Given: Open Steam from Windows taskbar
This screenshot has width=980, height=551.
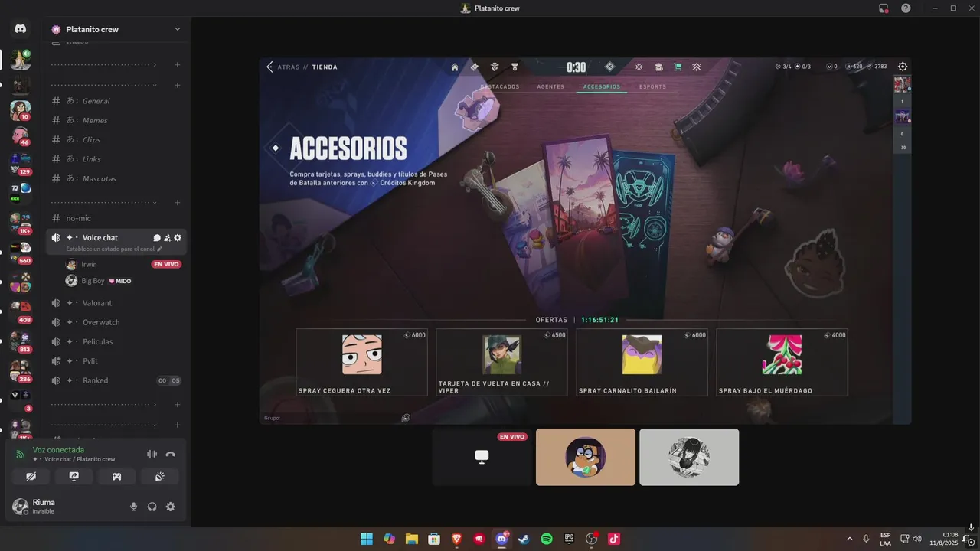Looking at the screenshot, I should [524, 539].
